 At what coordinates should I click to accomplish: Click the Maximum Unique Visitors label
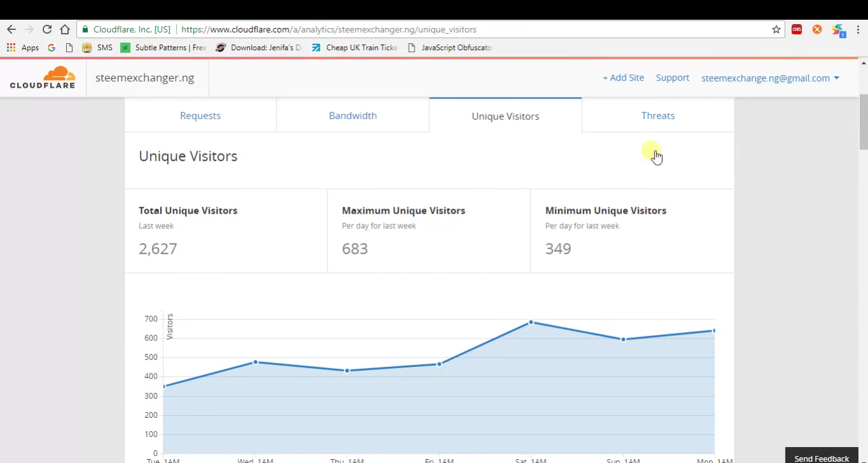pyautogui.click(x=404, y=211)
